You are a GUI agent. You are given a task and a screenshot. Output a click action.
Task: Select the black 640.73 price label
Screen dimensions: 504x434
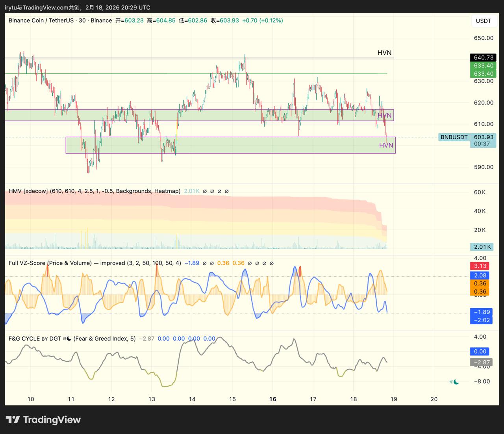point(483,58)
